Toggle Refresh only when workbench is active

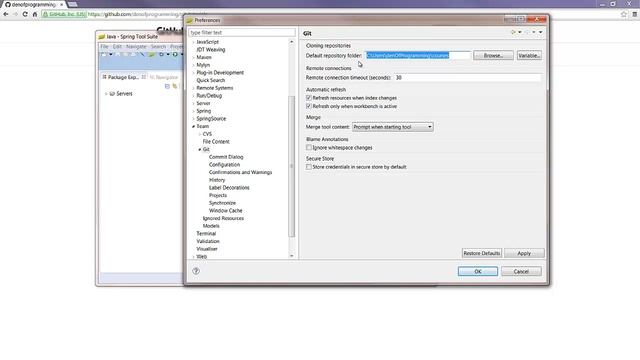(309, 106)
